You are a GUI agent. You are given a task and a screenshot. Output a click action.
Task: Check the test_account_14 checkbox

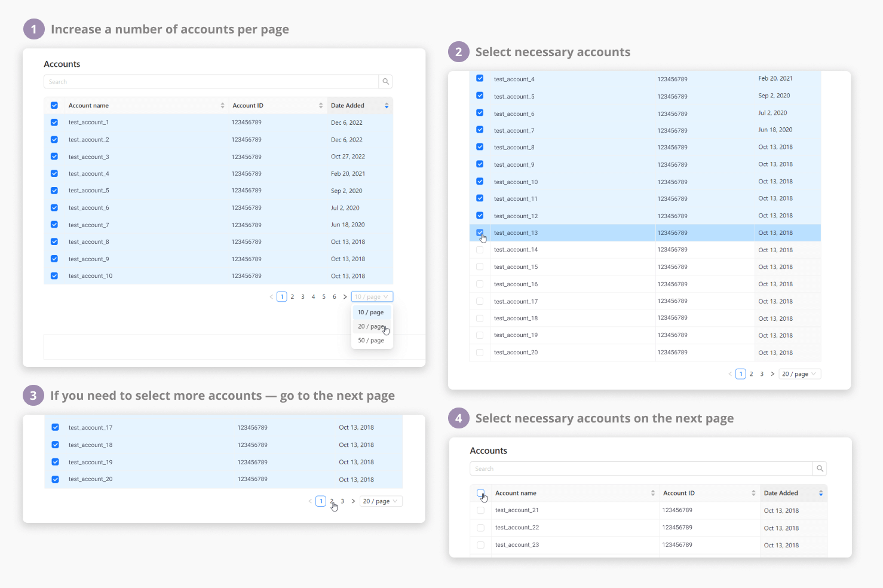tap(480, 250)
